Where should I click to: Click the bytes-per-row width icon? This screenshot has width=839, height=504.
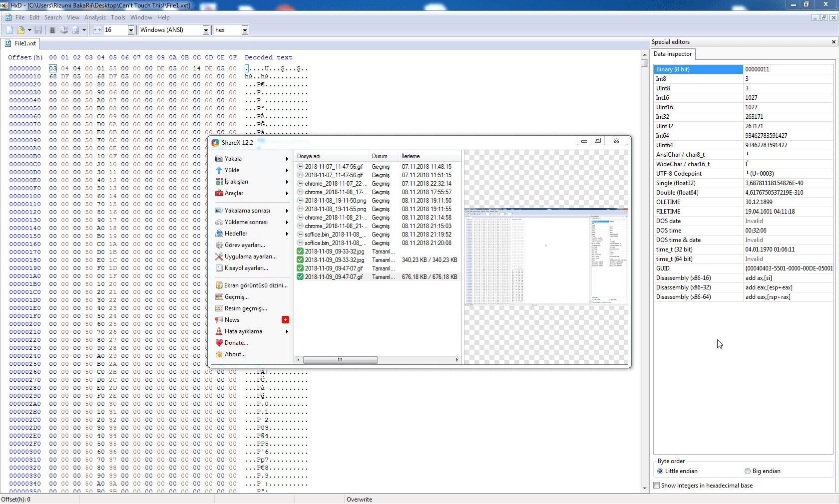(97, 30)
